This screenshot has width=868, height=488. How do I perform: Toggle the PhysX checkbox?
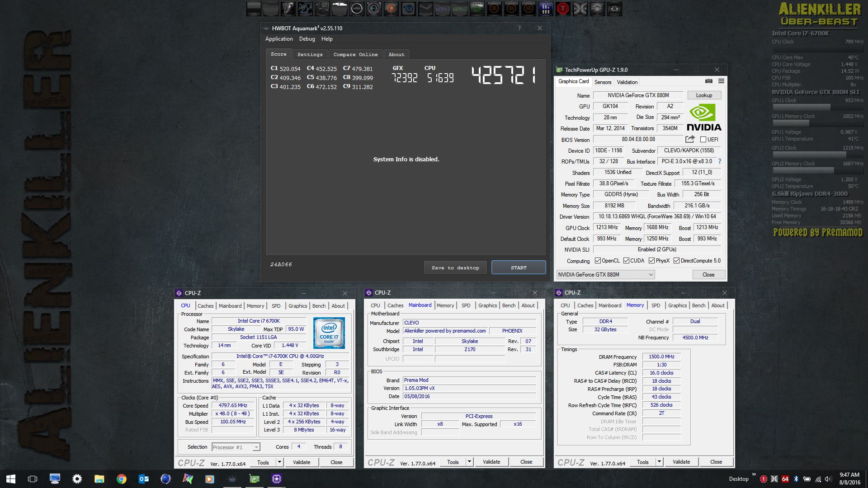651,261
